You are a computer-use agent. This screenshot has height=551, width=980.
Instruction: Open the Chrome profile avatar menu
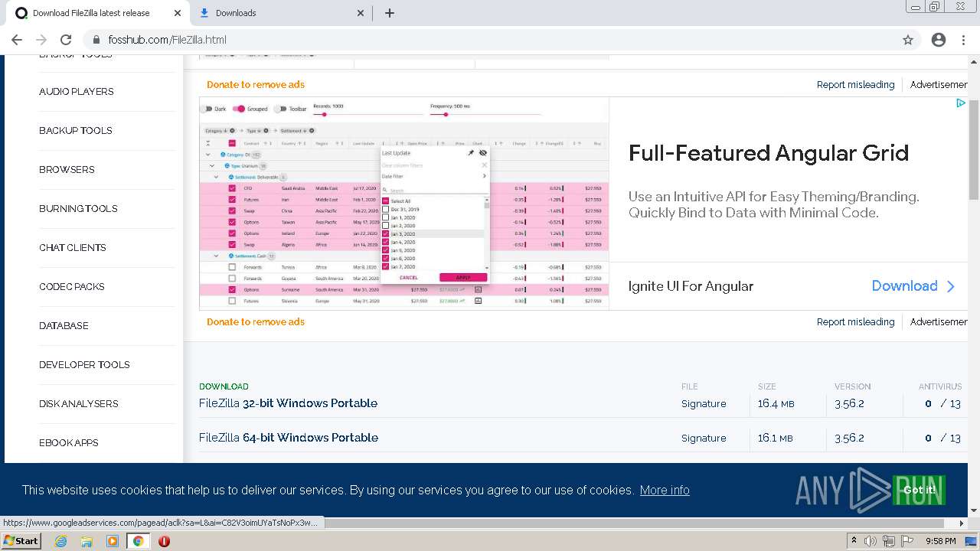coord(939,40)
